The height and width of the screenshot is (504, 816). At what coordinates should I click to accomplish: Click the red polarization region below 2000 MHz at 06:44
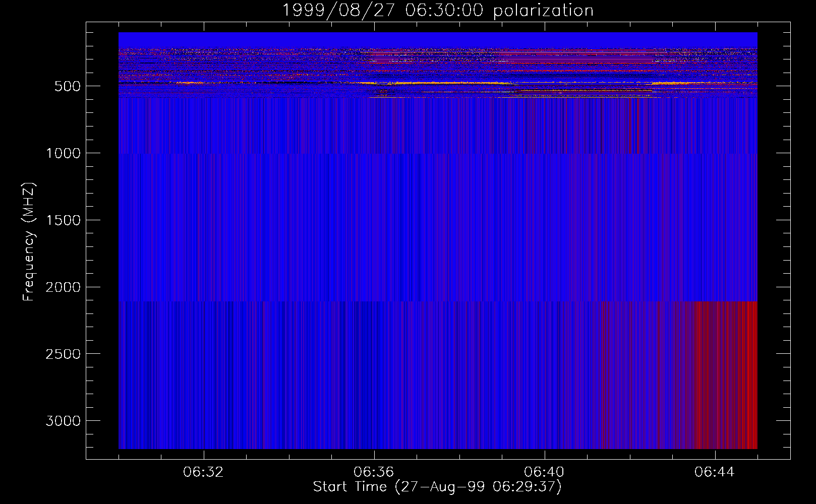[x=725, y=375]
